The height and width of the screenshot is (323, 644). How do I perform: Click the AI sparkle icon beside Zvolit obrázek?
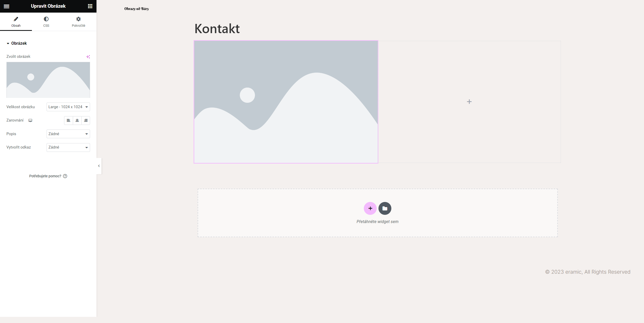tap(88, 57)
